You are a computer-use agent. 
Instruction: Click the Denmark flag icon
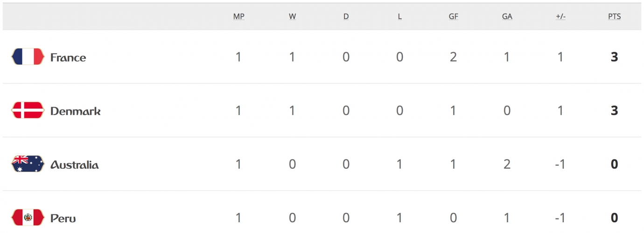pyautogui.click(x=28, y=110)
